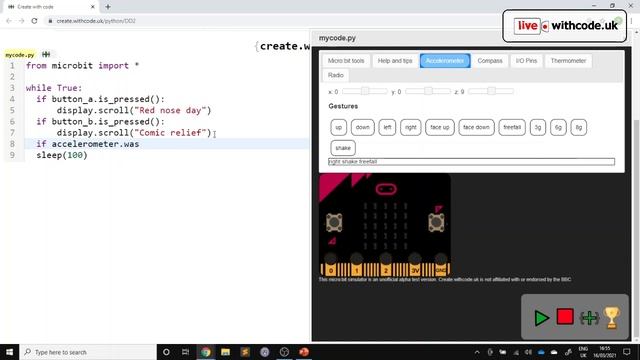
Task: Open PowerPoint icon on taskbar
Action: click(x=304, y=352)
